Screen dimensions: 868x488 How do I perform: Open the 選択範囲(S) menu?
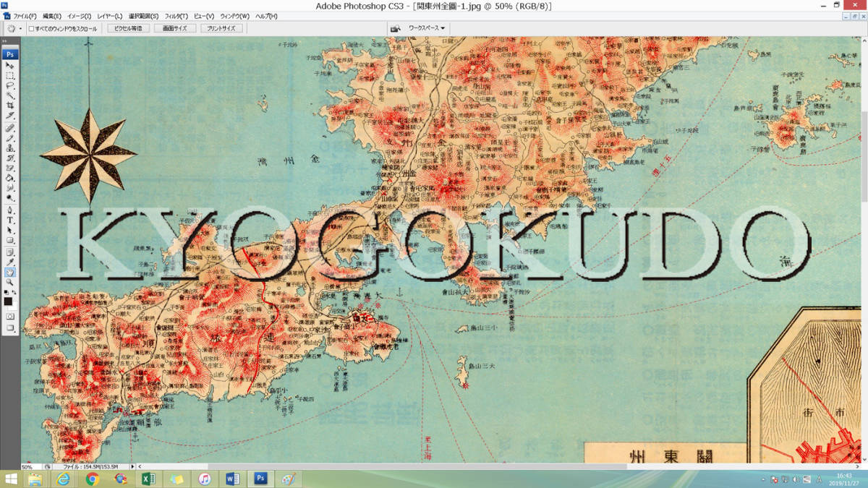[x=143, y=16]
